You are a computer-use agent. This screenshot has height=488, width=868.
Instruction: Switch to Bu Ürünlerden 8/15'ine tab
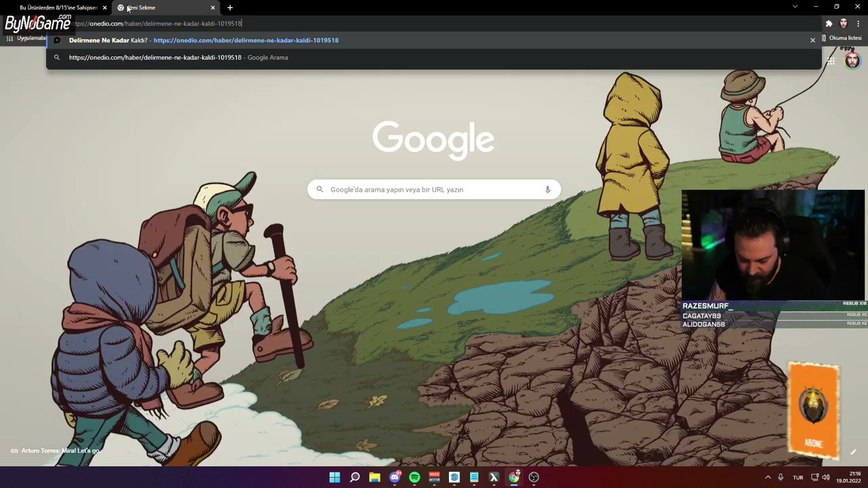[x=57, y=7]
